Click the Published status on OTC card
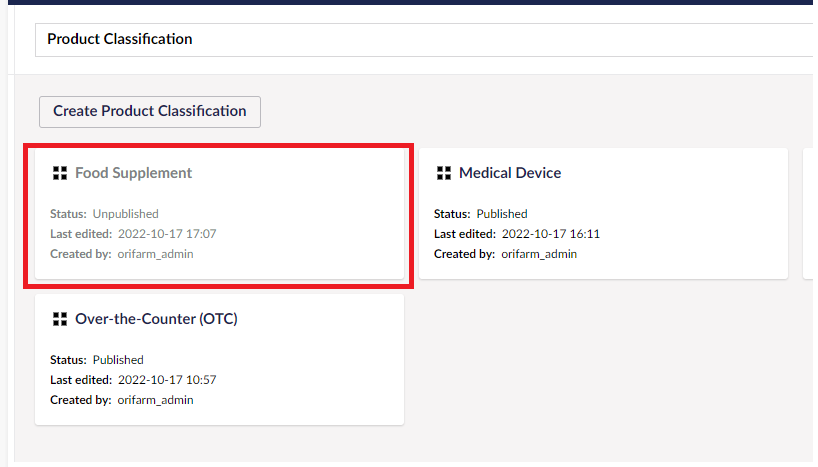Viewport: 818px width, 467px height. coord(118,360)
